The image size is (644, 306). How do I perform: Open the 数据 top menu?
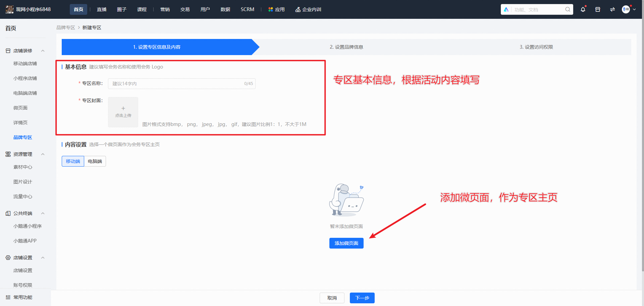[225, 9]
